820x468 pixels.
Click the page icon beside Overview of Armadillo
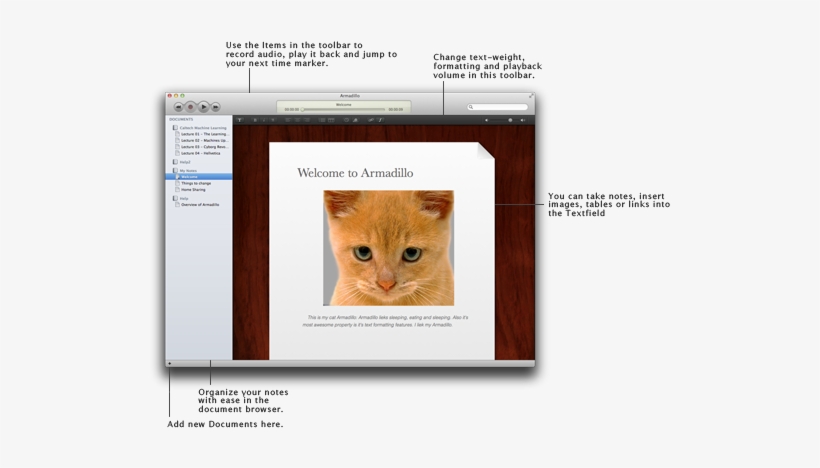177,204
